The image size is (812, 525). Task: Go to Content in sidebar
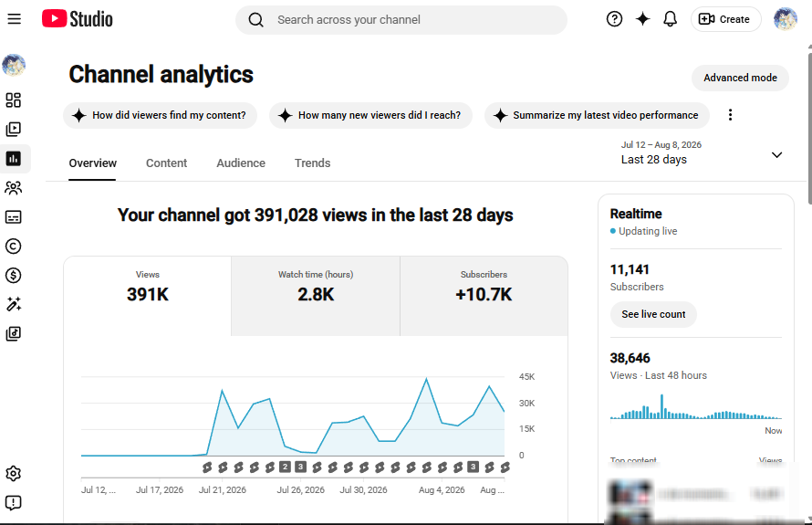14,129
